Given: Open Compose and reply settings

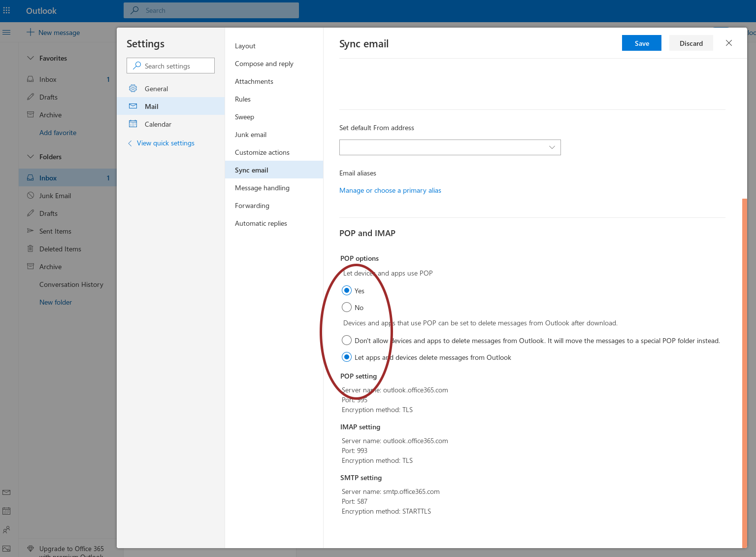Looking at the screenshot, I should pyautogui.click(x=274, y=64).
